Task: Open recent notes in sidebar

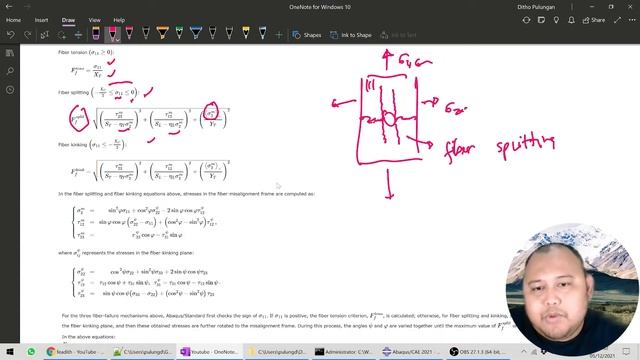Action: click(x=10, y=90)
